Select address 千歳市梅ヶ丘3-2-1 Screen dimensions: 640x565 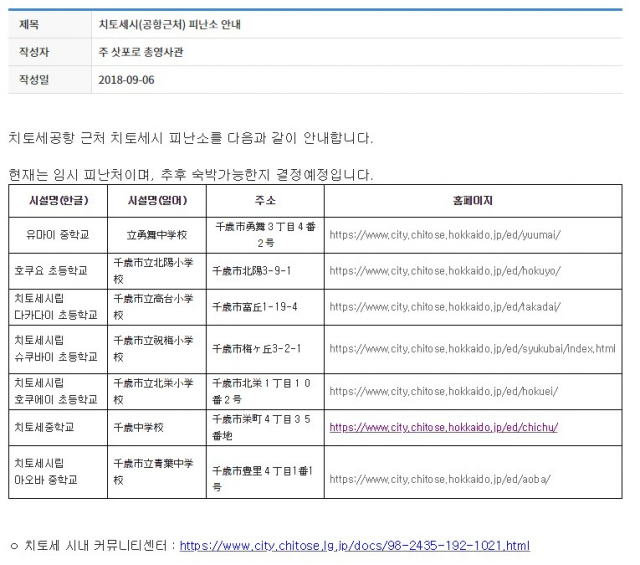pyautogui.click(x=257, y=349)
